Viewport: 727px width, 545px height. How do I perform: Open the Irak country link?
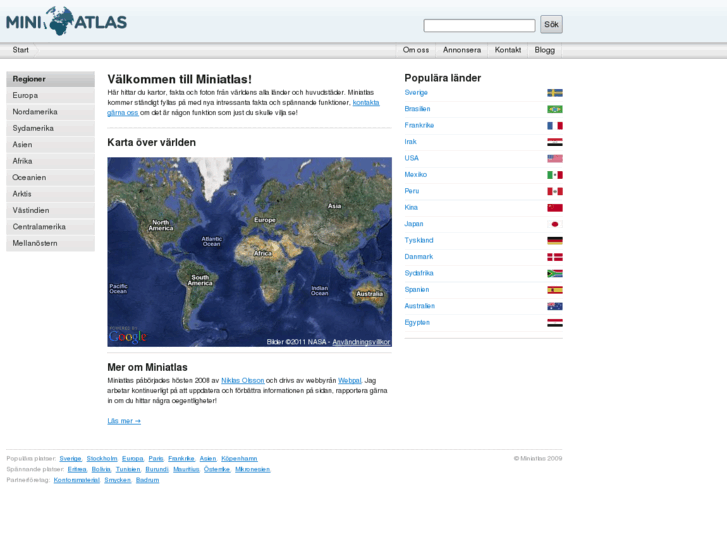coord(410,142)
